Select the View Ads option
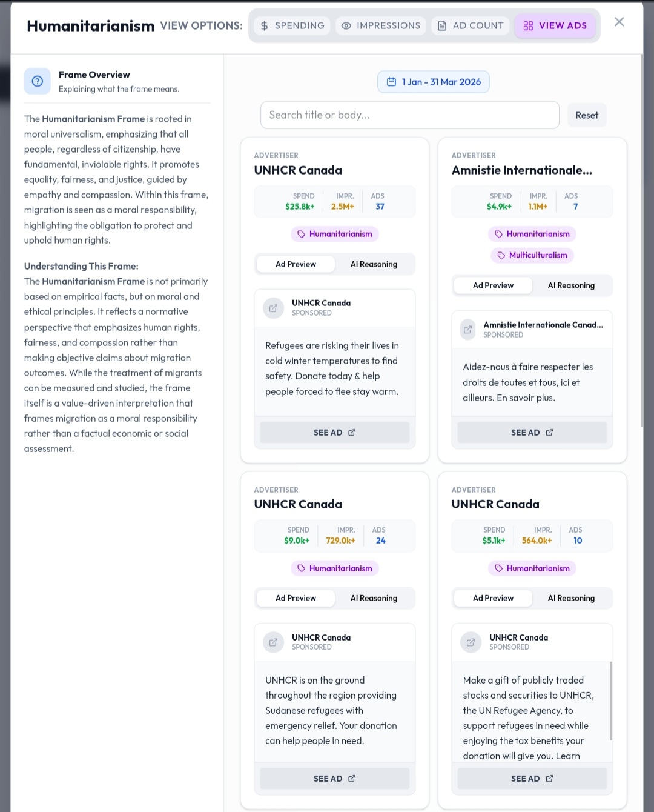654x812 pixels. click(x=555, y=25)
